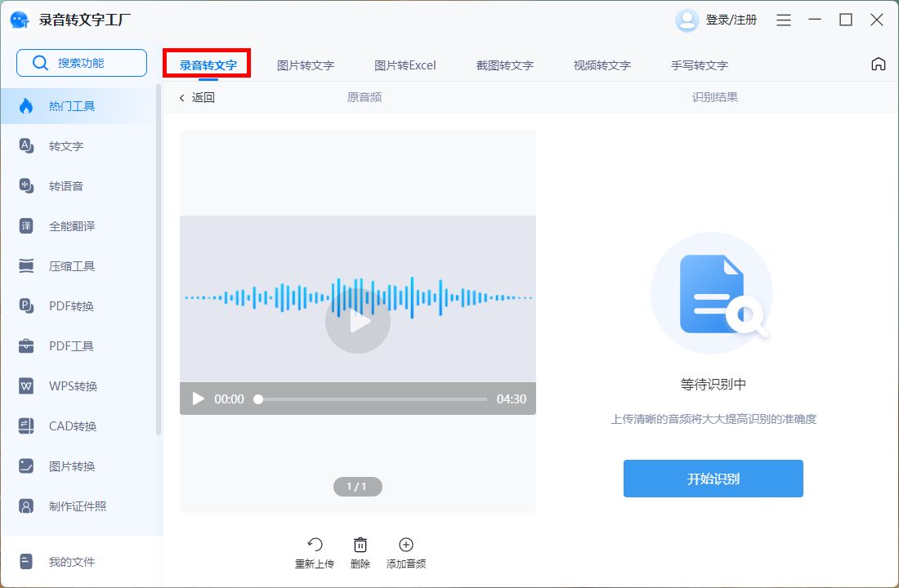Viewport: 899px width, 588px height.
Task: Click the 1 / 1 page indicator
Action: 358,487
